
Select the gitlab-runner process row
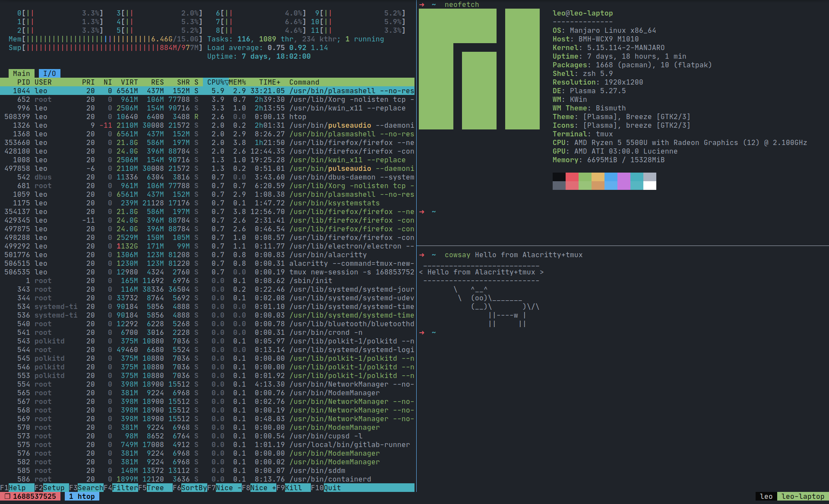pyautogui.click(x=207, y=444)
